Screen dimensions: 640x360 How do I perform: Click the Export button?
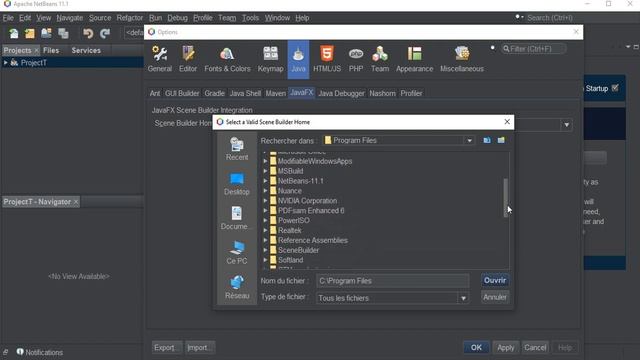click(167, 347)
